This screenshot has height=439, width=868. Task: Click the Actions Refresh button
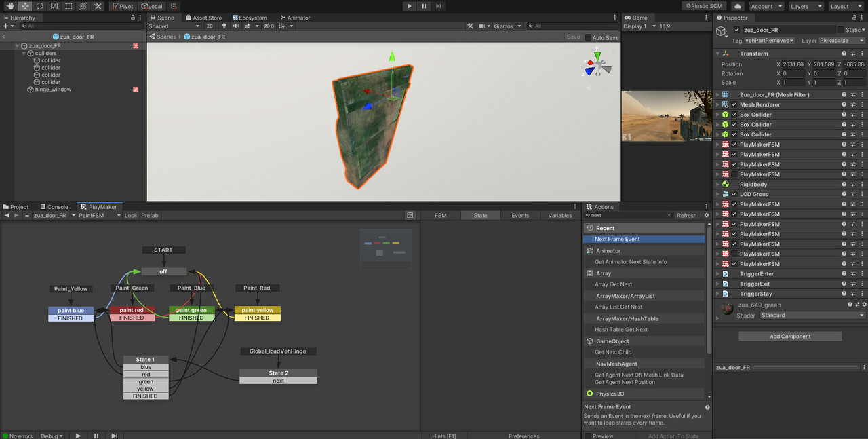point(687,215)
